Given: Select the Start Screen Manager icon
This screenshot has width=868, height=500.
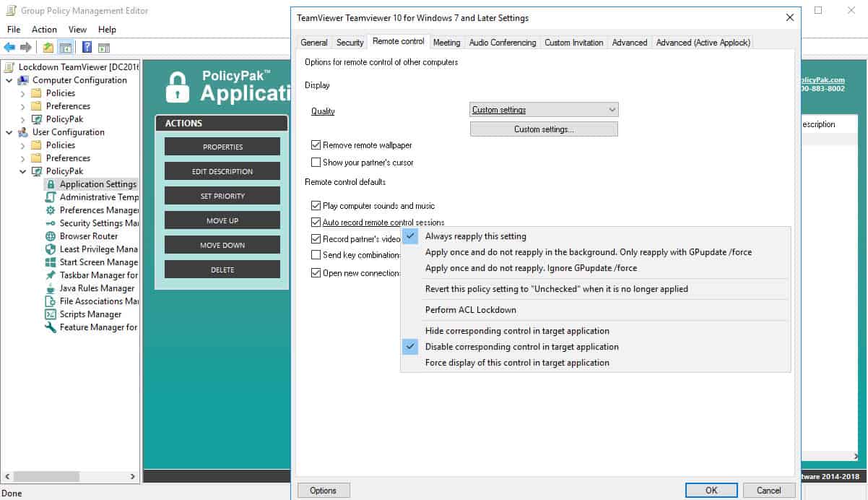Looking at the screenshot, I should pos(51,262).
